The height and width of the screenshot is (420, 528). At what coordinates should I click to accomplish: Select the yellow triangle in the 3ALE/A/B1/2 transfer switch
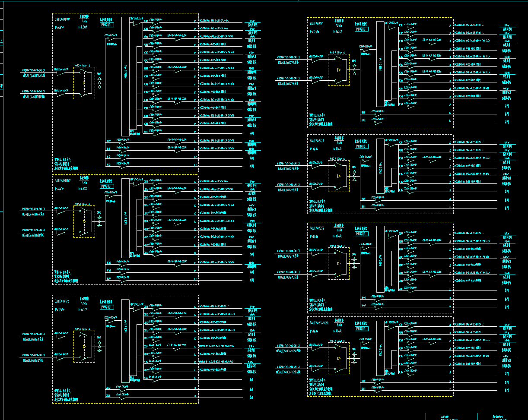point(84,222)
